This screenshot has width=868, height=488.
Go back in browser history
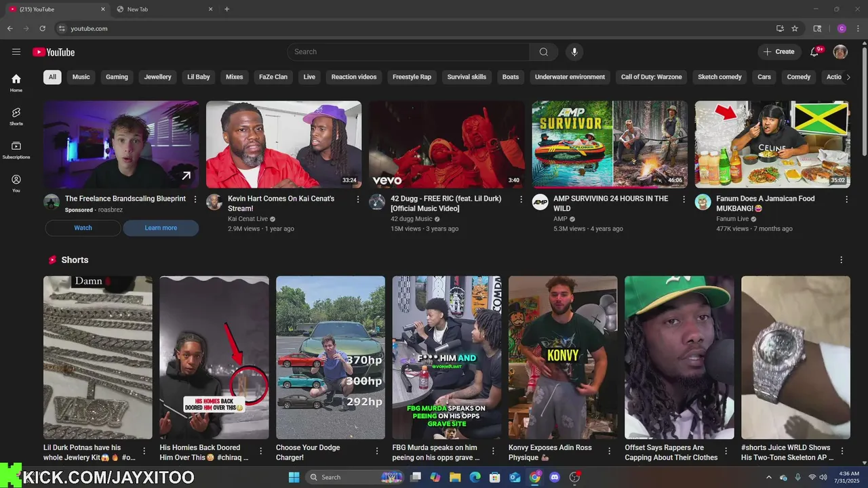(9, 28)
